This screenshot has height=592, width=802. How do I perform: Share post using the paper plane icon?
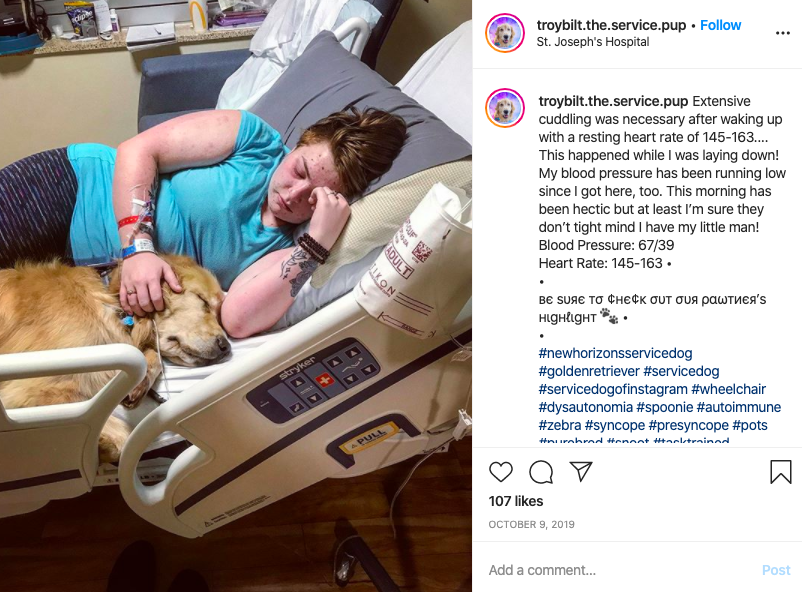click(x=581, y=471)
